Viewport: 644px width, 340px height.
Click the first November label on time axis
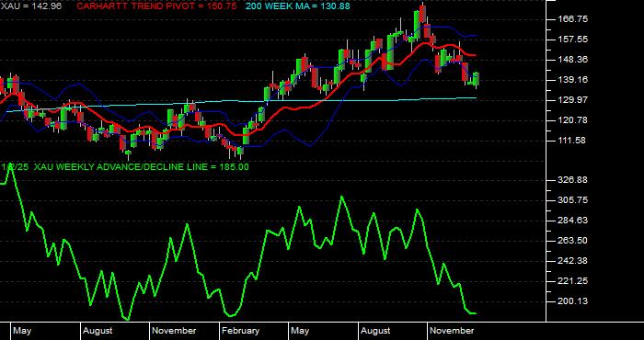pyautogui.click(x=174, y=331)
